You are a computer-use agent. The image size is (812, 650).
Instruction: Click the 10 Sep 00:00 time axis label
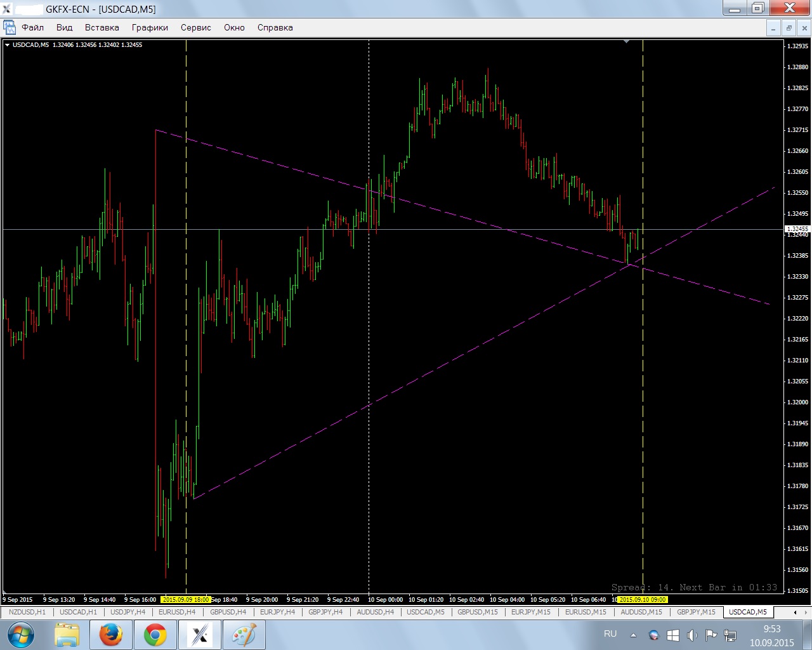(x=385, y=599)
